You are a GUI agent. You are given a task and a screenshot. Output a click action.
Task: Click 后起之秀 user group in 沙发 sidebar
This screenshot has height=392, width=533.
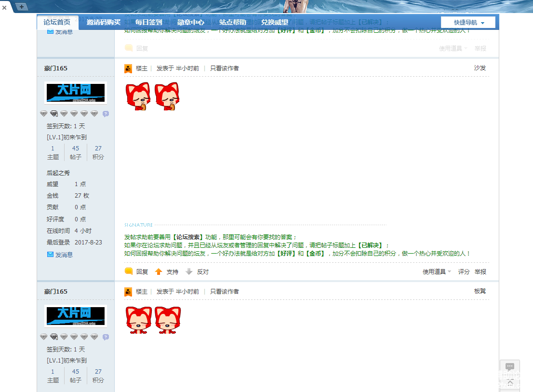point(58,173)
